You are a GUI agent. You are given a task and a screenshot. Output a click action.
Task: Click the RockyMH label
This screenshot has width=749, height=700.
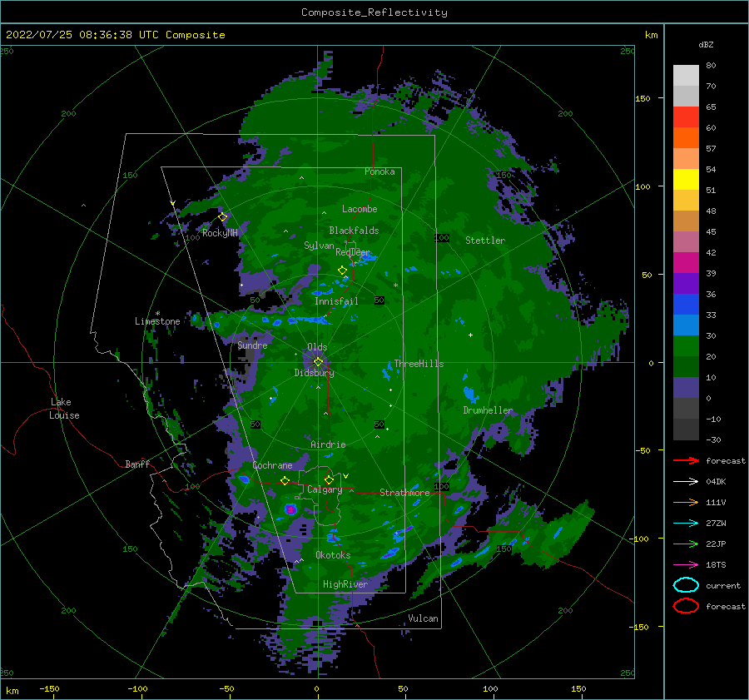pos(220,233)
